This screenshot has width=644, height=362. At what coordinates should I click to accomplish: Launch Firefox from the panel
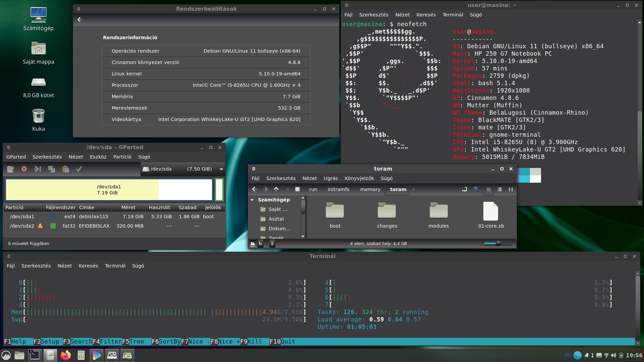click(66, 355)
